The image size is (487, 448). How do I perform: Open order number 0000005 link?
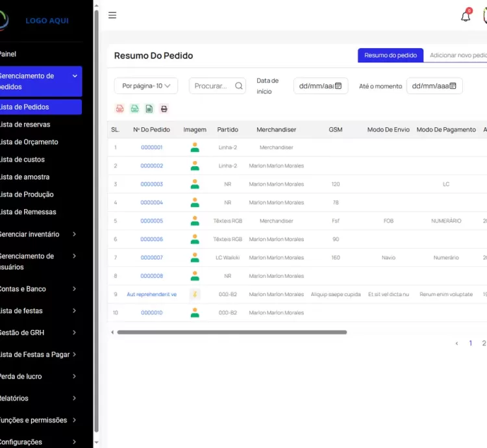pyautogui.click(x=151, y=221)
